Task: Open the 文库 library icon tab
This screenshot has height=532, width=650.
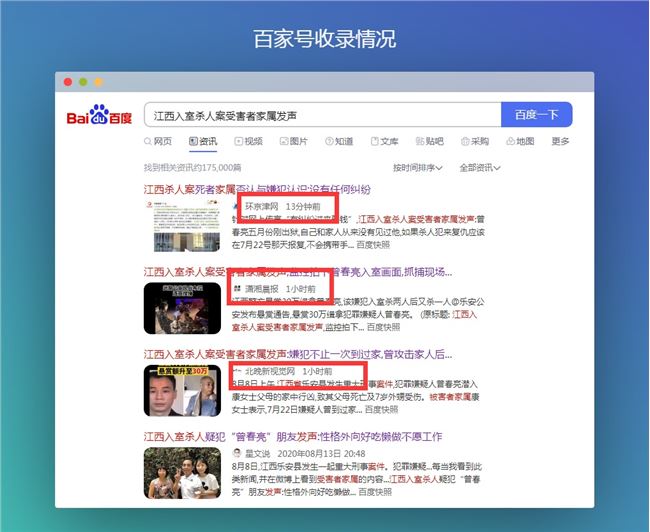Action: [x=384, y=141]
